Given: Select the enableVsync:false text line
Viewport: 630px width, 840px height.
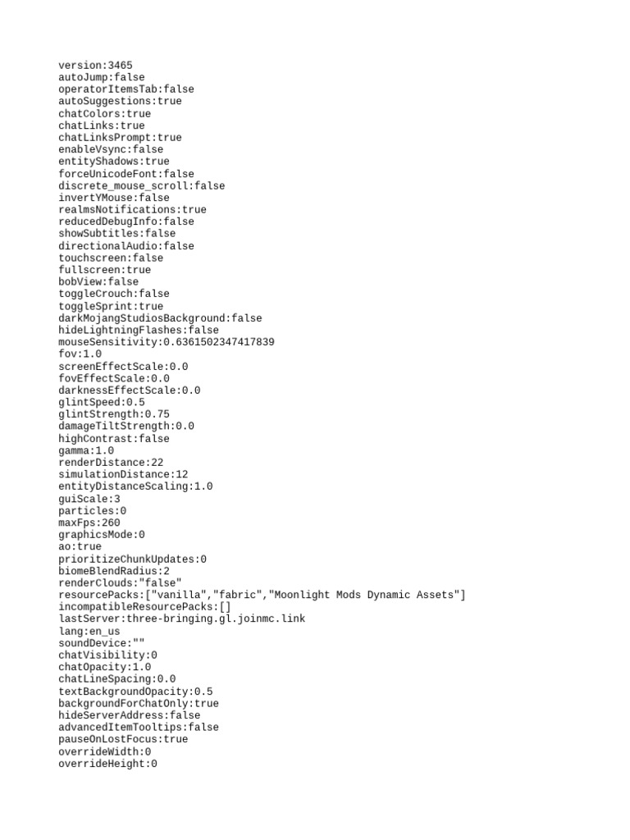Looking at the screenshot, I should coord(111,149).
